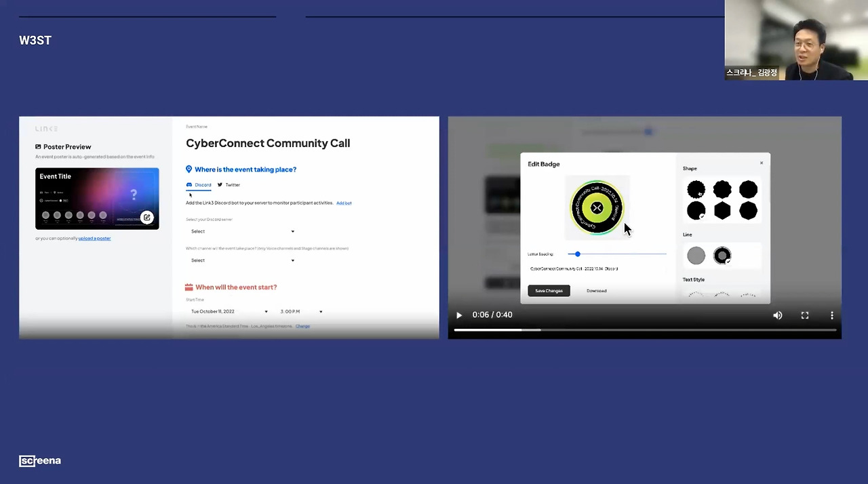Choose the ringed Line style option

[x=722, y=256]
